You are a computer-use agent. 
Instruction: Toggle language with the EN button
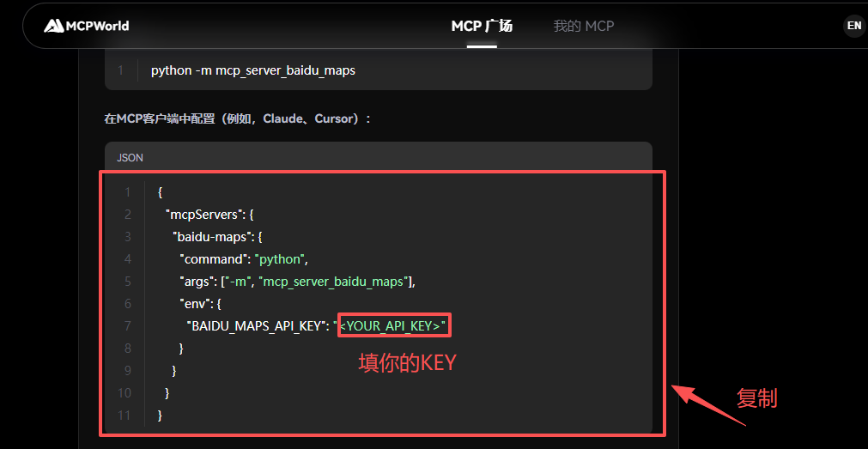click(x=853, y=26)
